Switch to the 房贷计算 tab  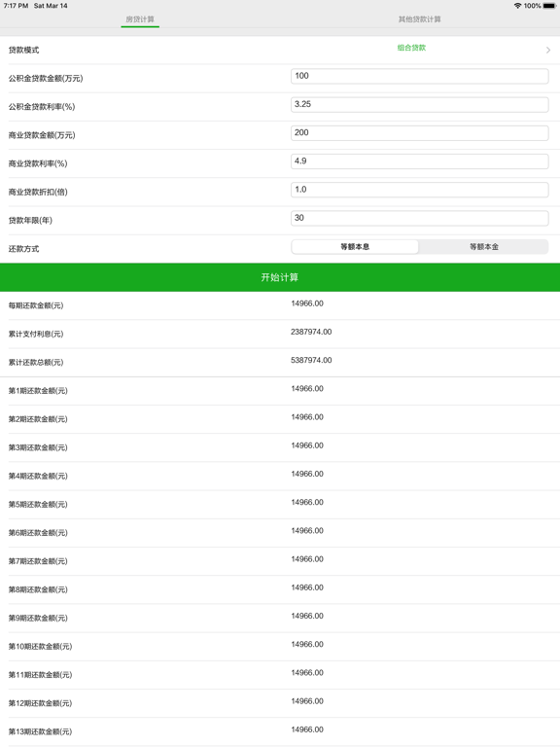[140, 19]
